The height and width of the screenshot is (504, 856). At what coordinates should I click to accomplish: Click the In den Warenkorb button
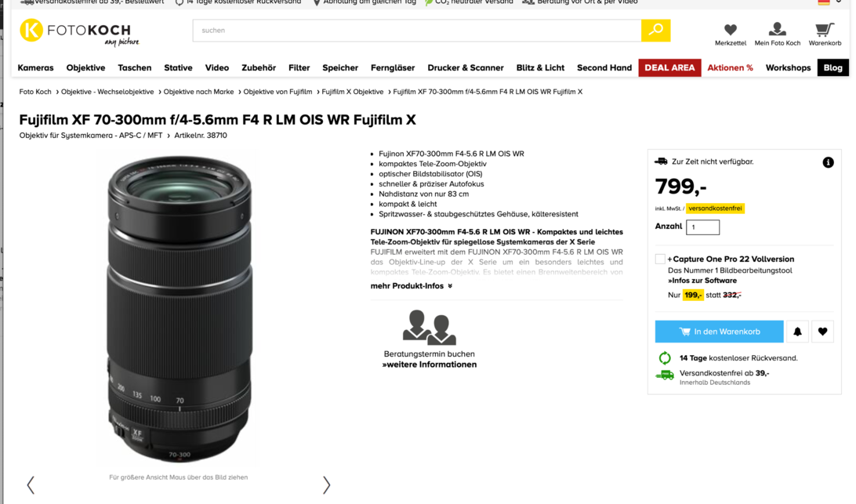(719, 332)
